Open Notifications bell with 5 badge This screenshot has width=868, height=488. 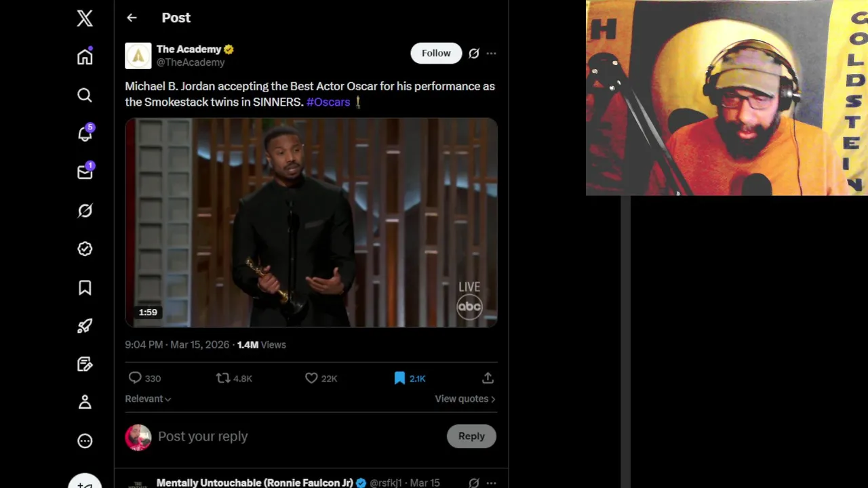85,134
